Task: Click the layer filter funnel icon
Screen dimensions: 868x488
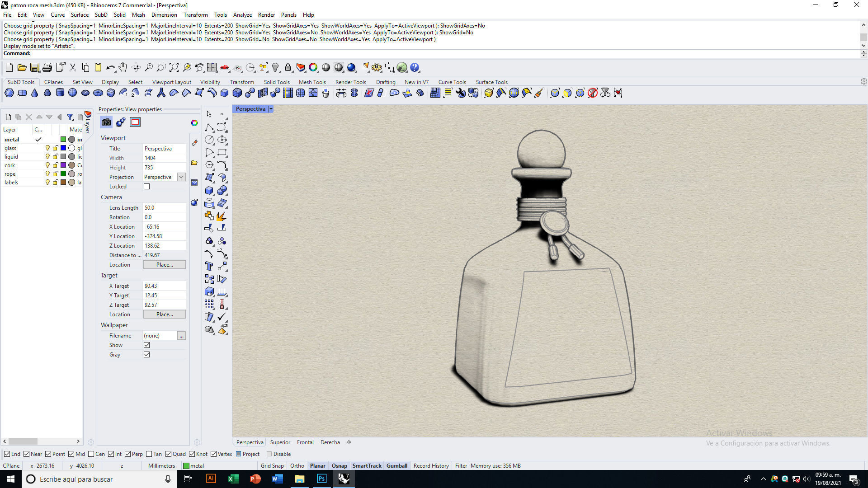Action: [x=70, y=117]
